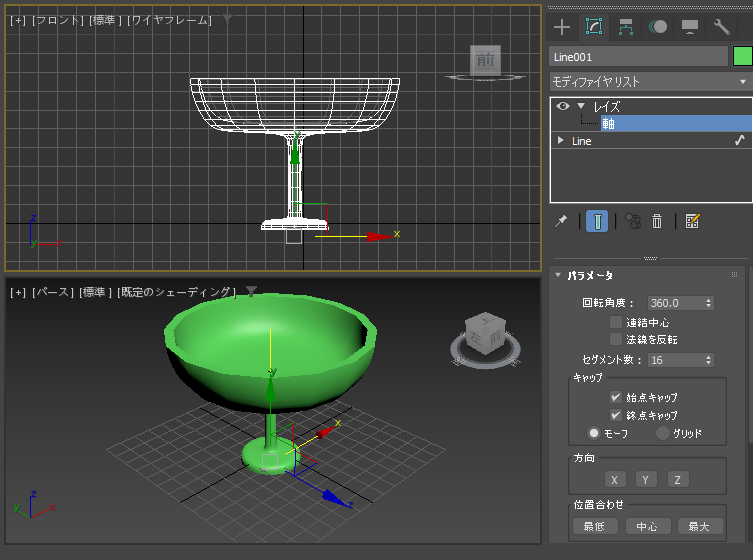The width and height of the screenshot is (753, 560).
Task: Collapse the パラメータ rollout
Action: [558, 275]
